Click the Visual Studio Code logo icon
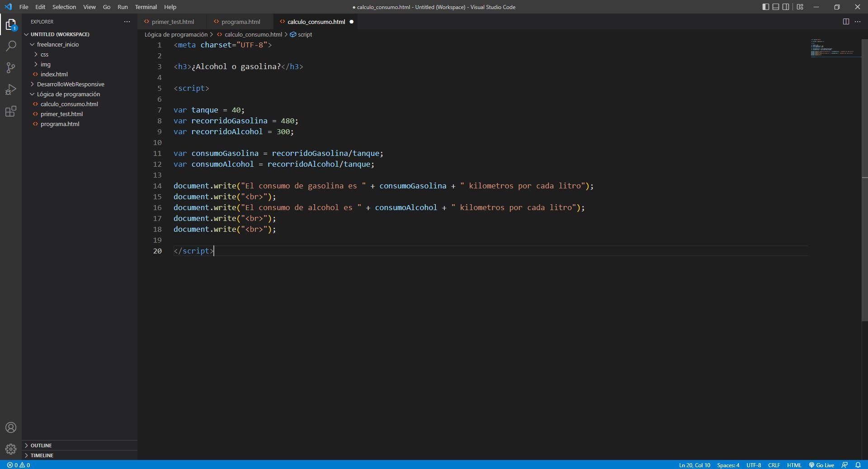Screen dimensions: 868x469 pyautogui.click(x=8, y=7)
